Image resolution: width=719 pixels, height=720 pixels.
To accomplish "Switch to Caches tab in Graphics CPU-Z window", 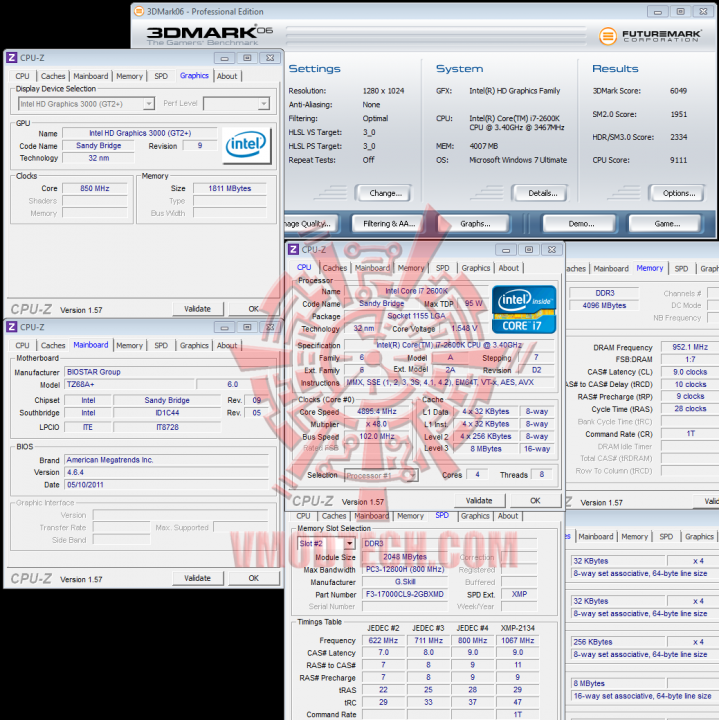I will point(53,76).
